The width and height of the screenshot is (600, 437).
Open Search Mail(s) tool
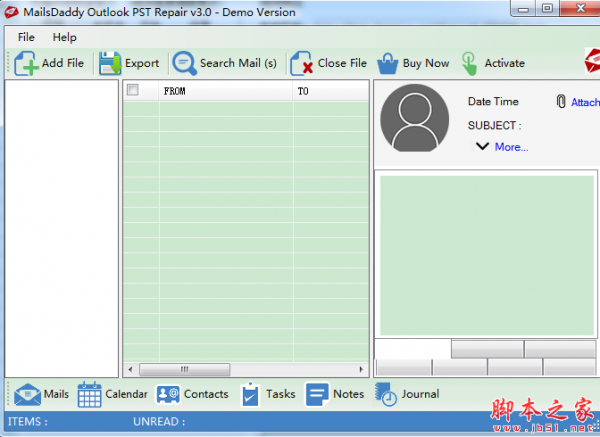pyautogui.click(x=184, y=63)
